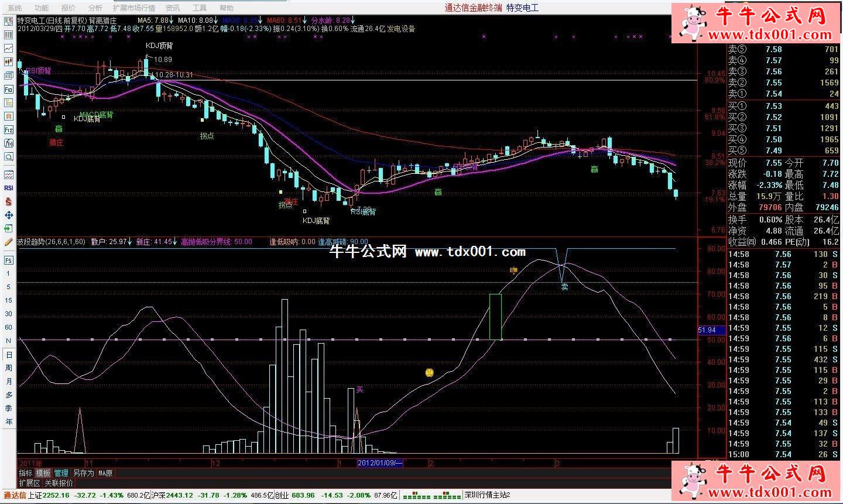Select the 指标 tab below chart

(x=26, y=473)
